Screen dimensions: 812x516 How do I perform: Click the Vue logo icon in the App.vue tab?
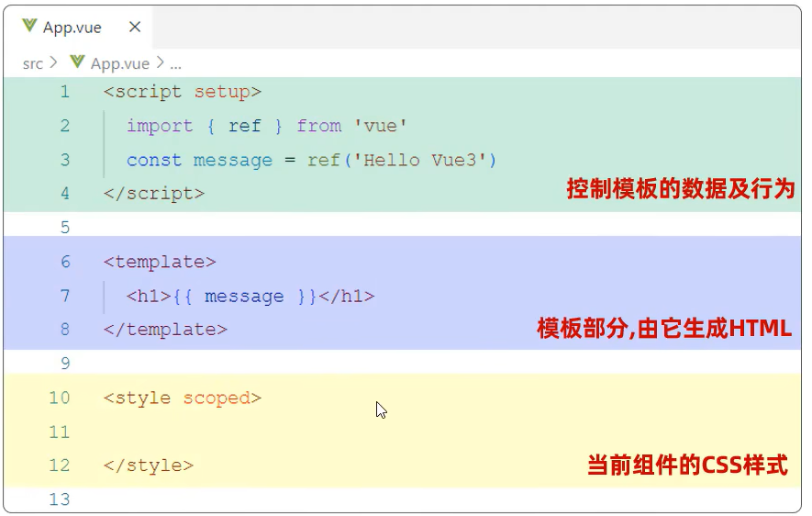(x=29, y=27)
